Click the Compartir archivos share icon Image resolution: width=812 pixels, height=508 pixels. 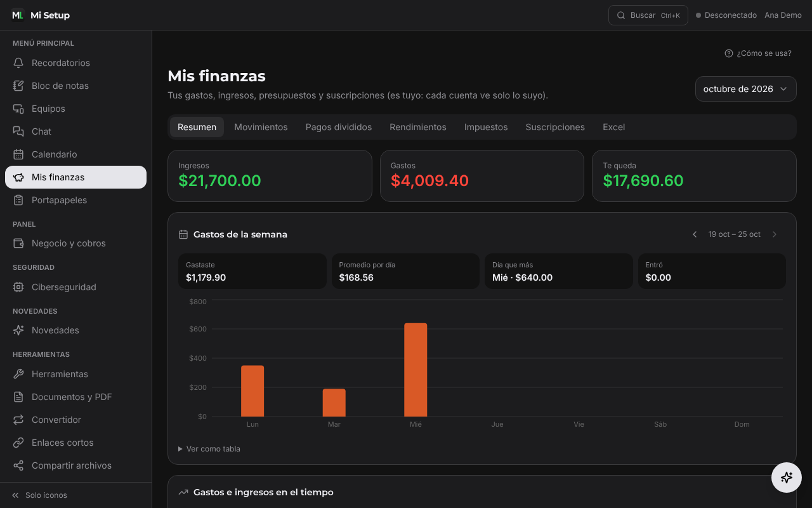(x=19, y=465)
